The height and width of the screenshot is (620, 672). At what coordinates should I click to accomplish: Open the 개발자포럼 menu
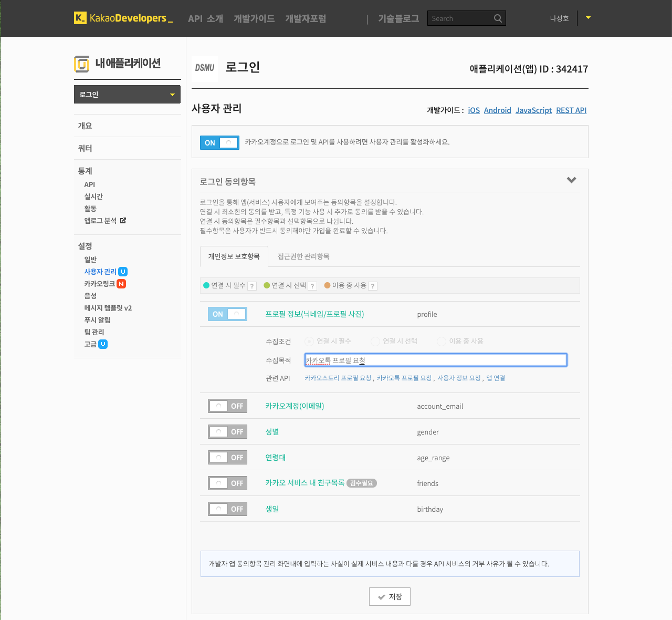point(306,18)
